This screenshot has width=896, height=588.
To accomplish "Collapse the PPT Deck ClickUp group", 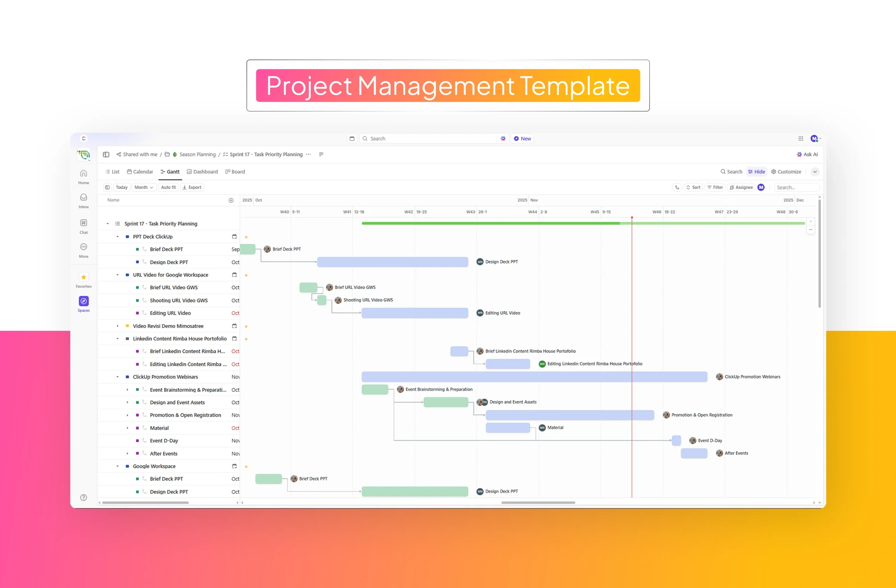I will pos(118,236).
